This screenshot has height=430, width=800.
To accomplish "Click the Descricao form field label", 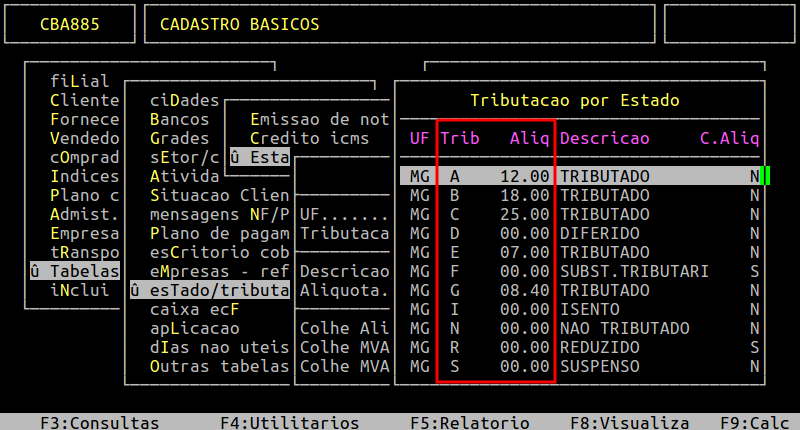I will [x=344, y=271].
